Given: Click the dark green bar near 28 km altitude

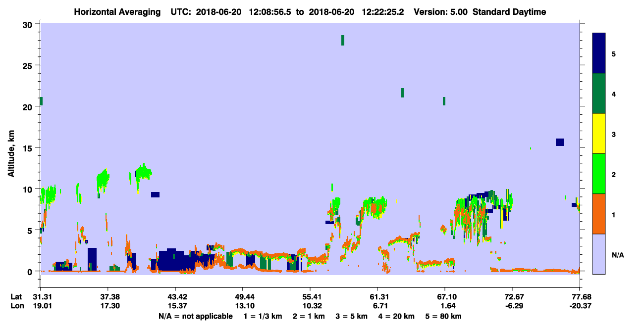Looking at the screenshot, I should [x=343, y=40].
